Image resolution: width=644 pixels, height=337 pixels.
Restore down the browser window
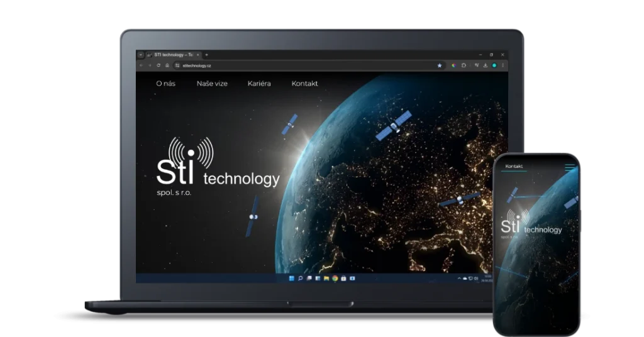pyautogui.click(x=491, y=55)
